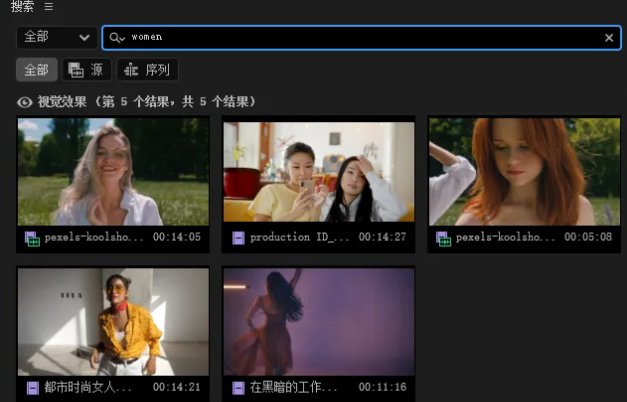
Task: Pick the woman in yellow jacket thumbnail
Action: pos(113,321)
